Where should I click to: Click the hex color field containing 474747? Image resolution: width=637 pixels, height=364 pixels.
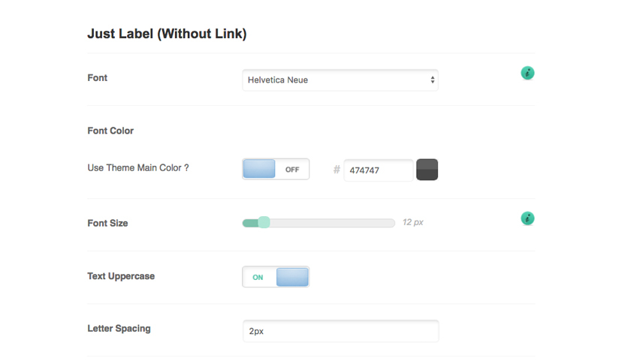click(378, 170)
